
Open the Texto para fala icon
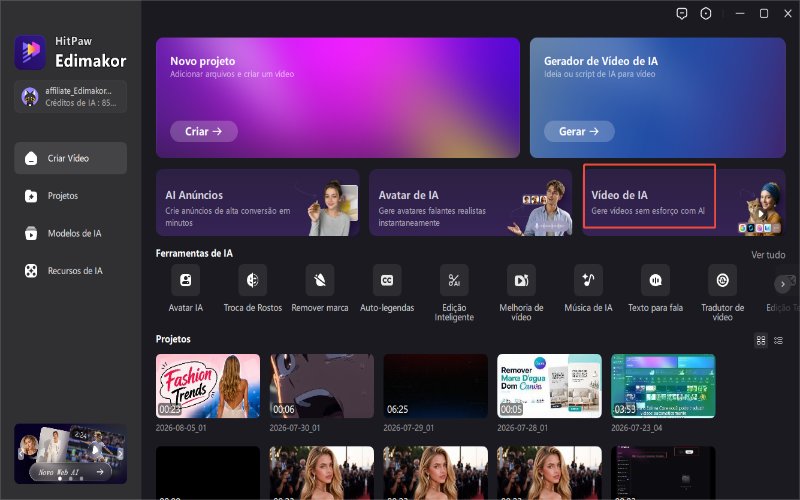tap(656, 280)
